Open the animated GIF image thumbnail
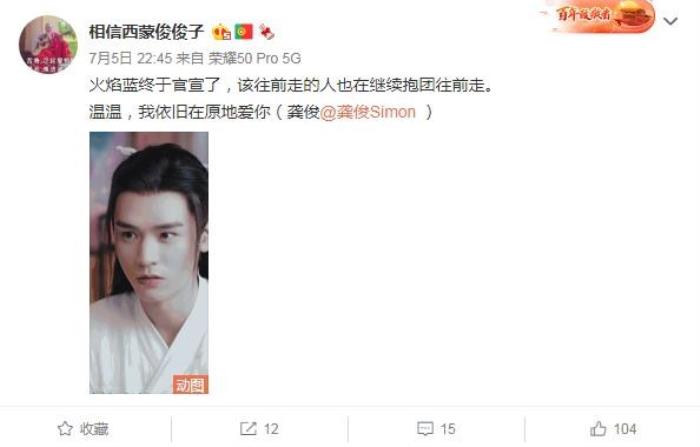Viewport: 700px width, 447px height. (149, 263)
